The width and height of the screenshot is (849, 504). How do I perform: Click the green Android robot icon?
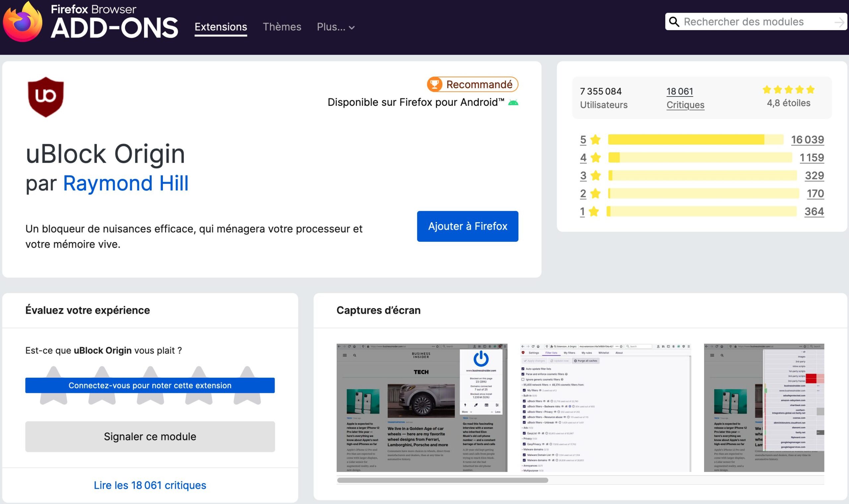click(x=513, y=102)
